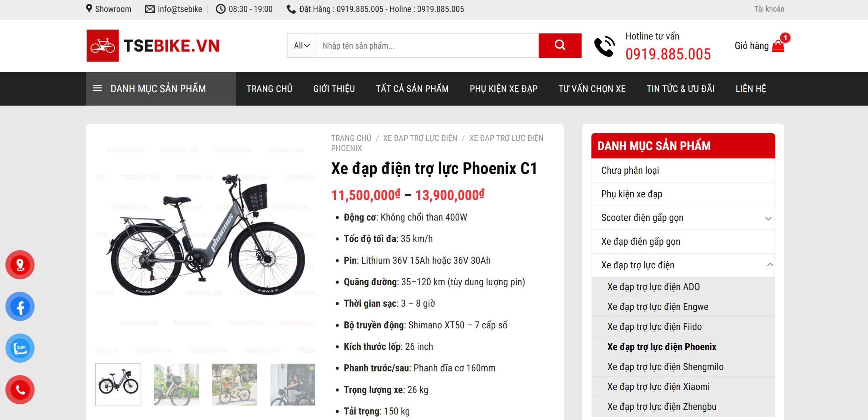868x420 pixels.
Task: Select the second thumbnail with woman riding
Action: point(176,384)
